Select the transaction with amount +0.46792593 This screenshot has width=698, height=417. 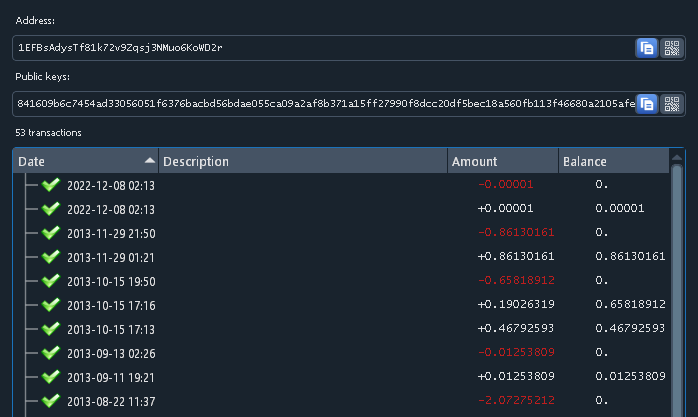300,328
